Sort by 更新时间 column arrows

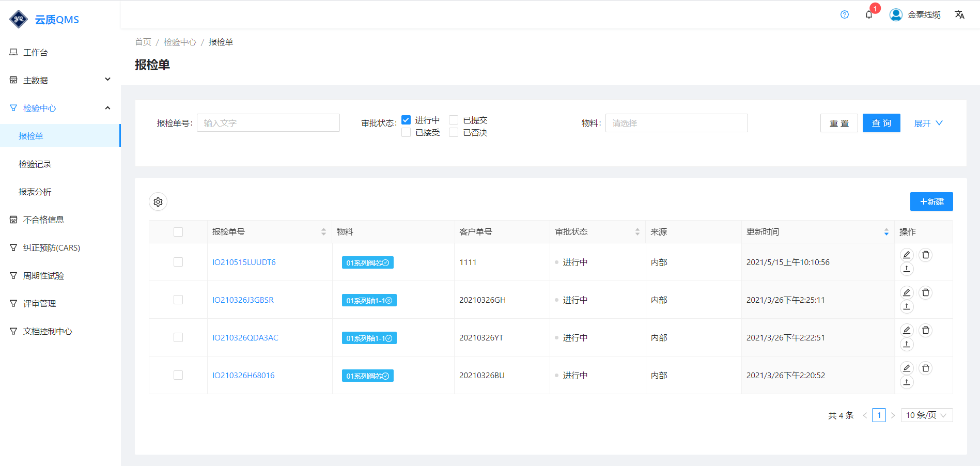[x=886, y=232]
